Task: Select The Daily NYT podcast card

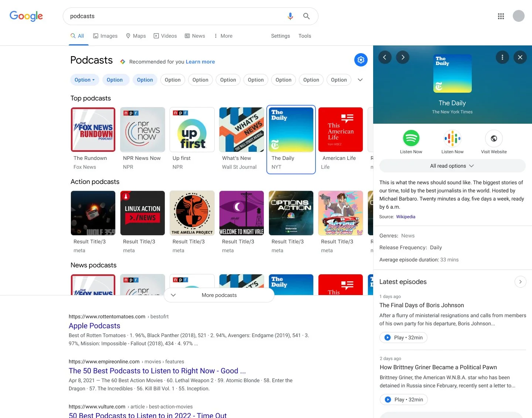Action: 291,139
